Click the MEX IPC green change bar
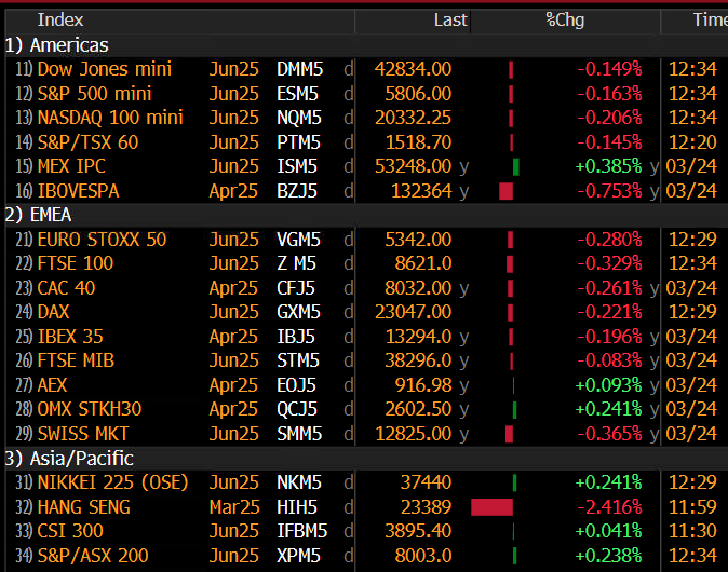The height and width of the screenshot is (572, 728). 516,166
